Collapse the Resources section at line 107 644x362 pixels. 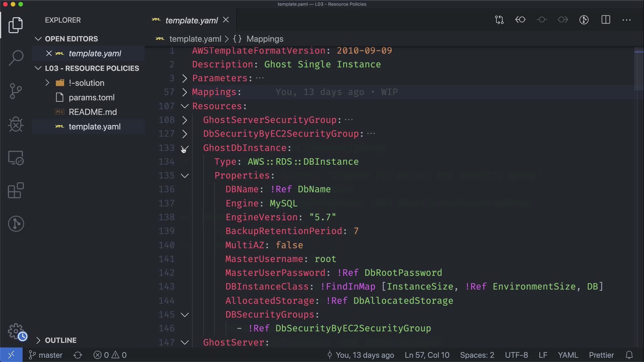pos(184,106)
